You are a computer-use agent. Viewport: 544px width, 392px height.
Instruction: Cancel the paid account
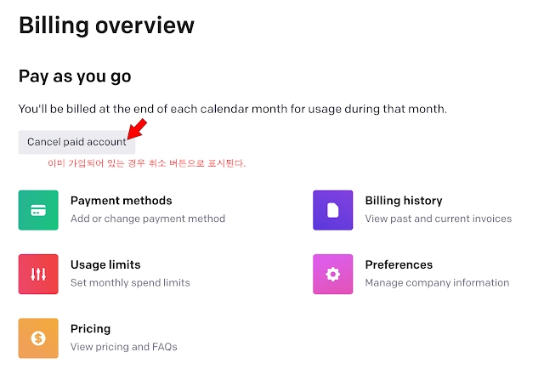(76, 142)
